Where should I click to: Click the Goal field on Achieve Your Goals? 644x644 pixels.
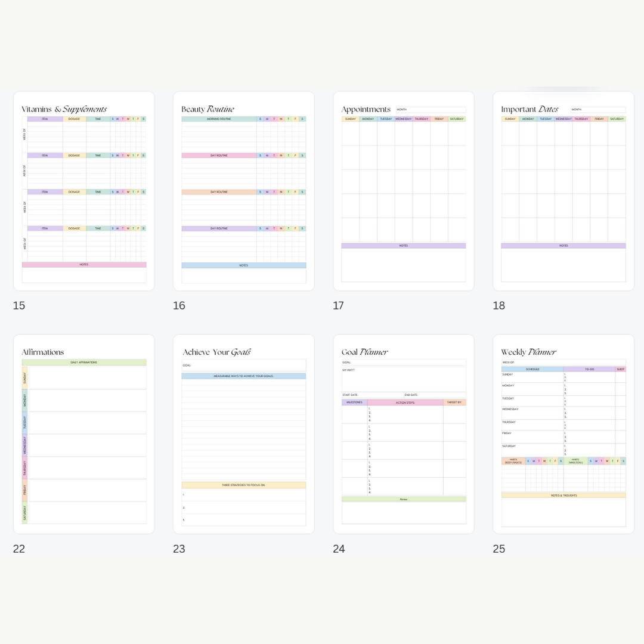[243, 366]
